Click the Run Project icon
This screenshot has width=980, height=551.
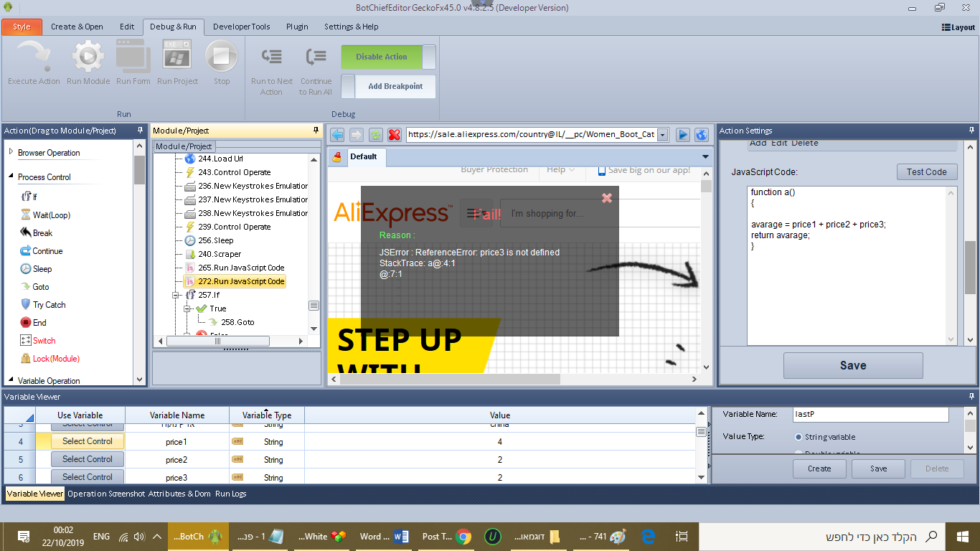(x=176, y=56)
